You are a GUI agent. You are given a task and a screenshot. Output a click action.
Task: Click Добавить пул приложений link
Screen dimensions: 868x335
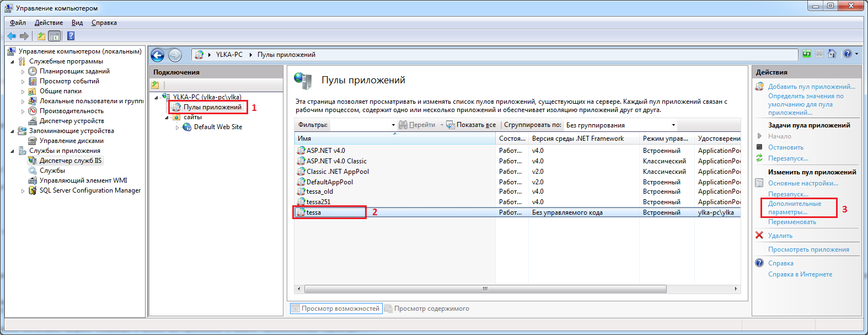click(811, 87)
